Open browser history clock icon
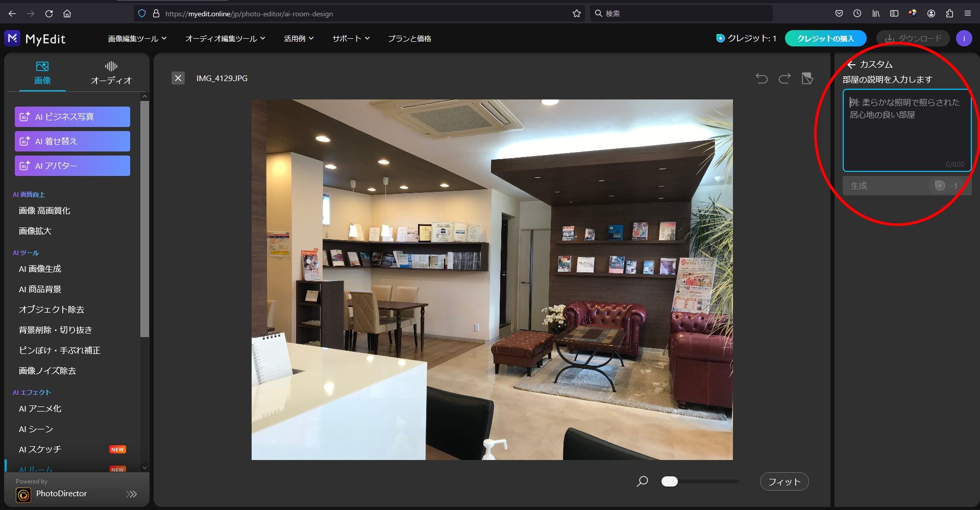This screenshot has height=510, width=980. (857, 14)
